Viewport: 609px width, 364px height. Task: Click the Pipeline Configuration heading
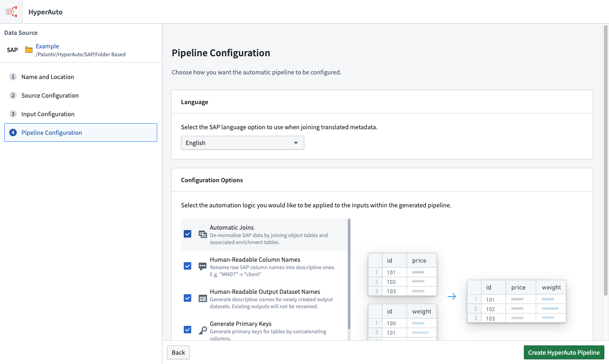[x=221, y=53]
